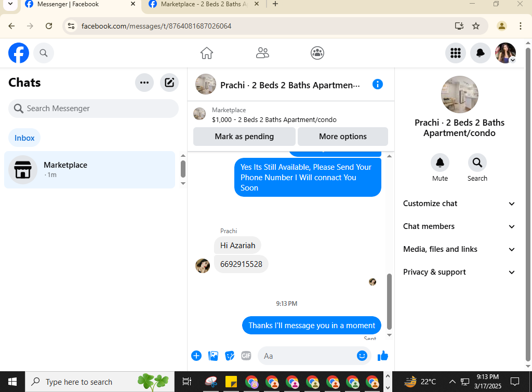Image resolution: width=532 pixels, height=392 pixels.
Task: Open Windows notification center icon
Action: pyautogui.click(x=515, y=382)
